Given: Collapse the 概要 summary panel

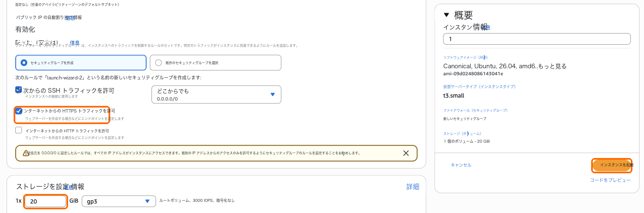Looking at the screenshot, I should click(446, 15).
